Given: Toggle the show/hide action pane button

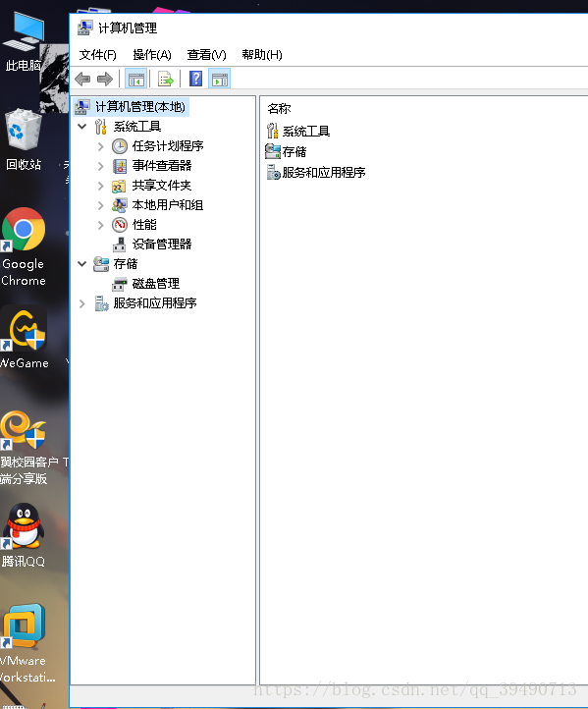Looking at the screenshot, I should pyautogui.click(x=220, y=80).
